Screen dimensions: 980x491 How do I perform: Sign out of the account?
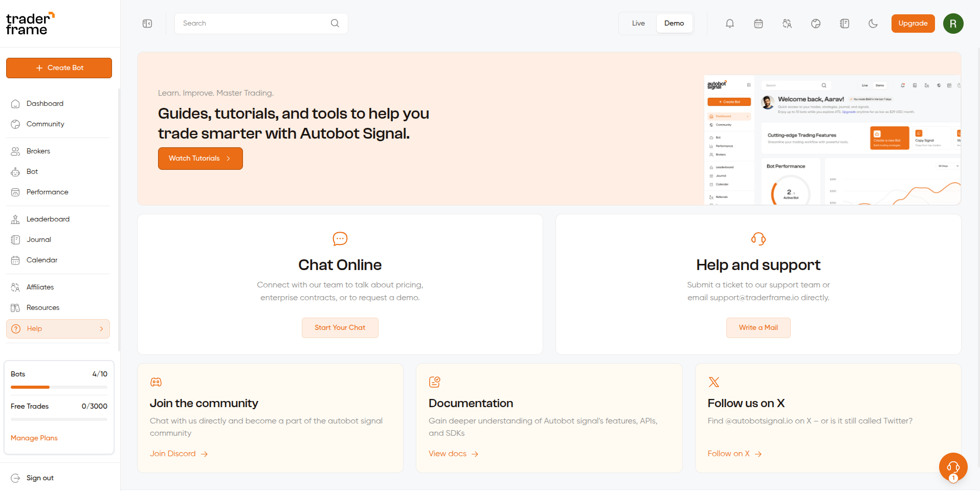click(40, 478)
